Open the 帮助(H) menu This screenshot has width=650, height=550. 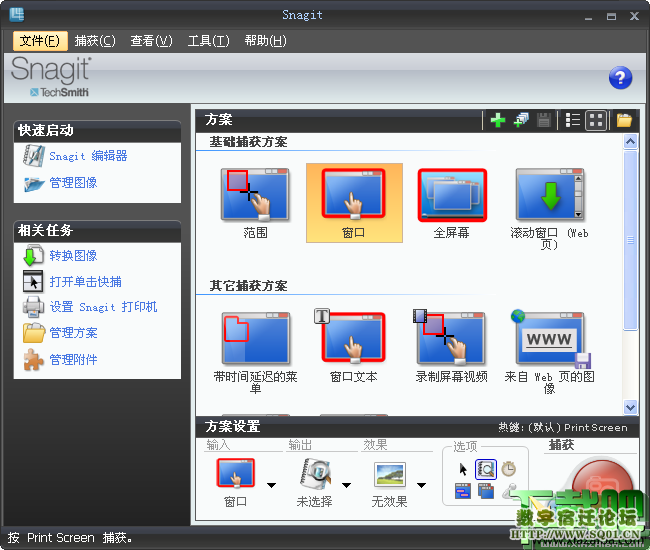[265, 41]
